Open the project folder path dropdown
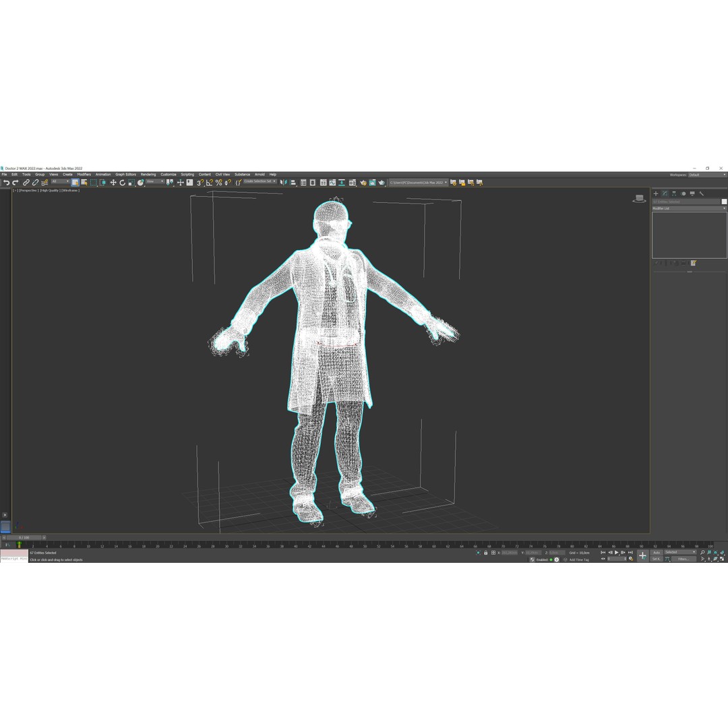This screenshot has height=728, width=728. 419,183
